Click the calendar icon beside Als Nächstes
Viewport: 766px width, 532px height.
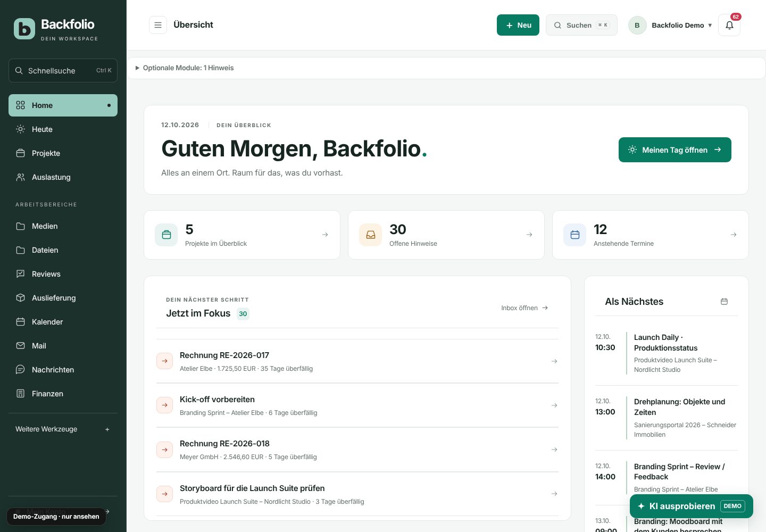tap(724, 302)
